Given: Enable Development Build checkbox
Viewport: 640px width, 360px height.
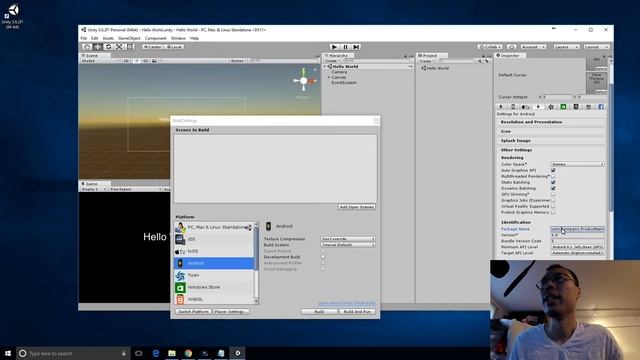Looking at the screenshot, I should pos(323,257).
